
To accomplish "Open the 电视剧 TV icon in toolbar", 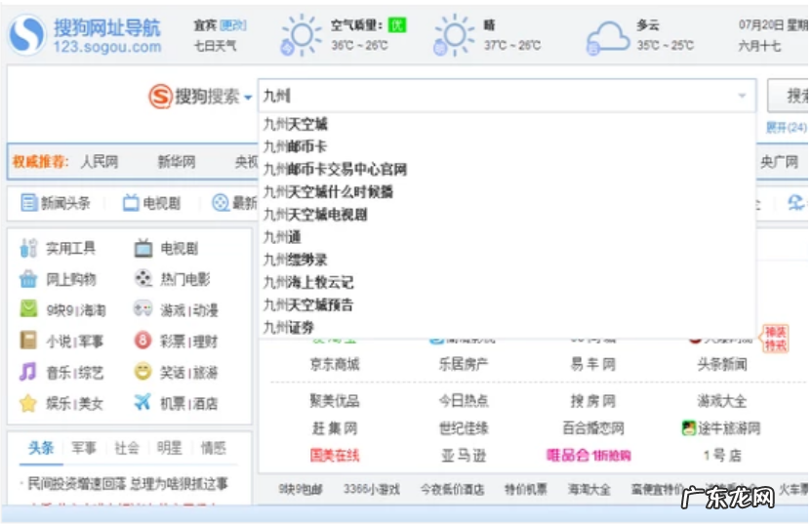I will [x=131, y=203].
